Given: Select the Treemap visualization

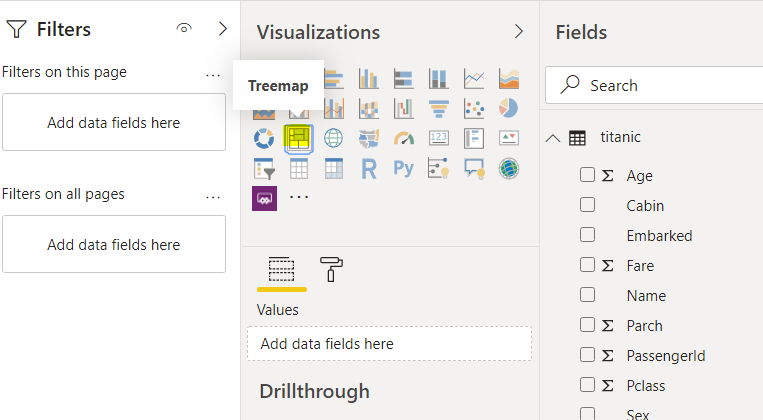Looking at the screenshot, I should [x=298, y=138].
